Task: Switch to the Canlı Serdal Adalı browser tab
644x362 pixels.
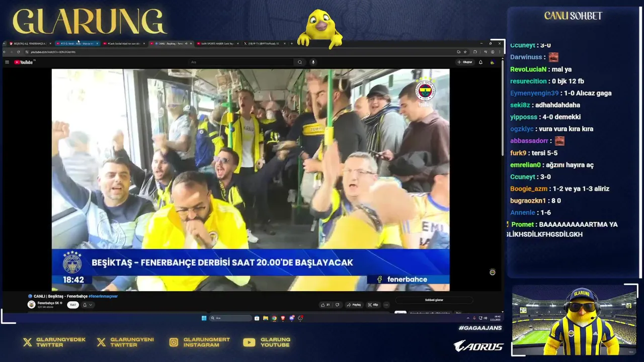Action: (125, 44)
